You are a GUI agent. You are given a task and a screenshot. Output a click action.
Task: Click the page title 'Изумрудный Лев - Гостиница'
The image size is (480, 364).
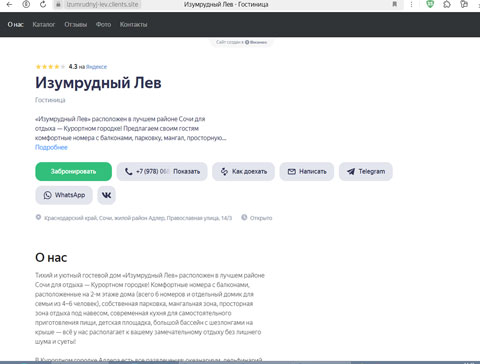click(226, 5)
